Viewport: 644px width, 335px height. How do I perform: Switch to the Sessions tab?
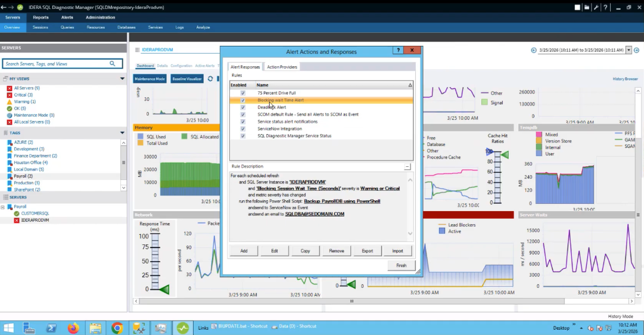(x=41, y=27)
